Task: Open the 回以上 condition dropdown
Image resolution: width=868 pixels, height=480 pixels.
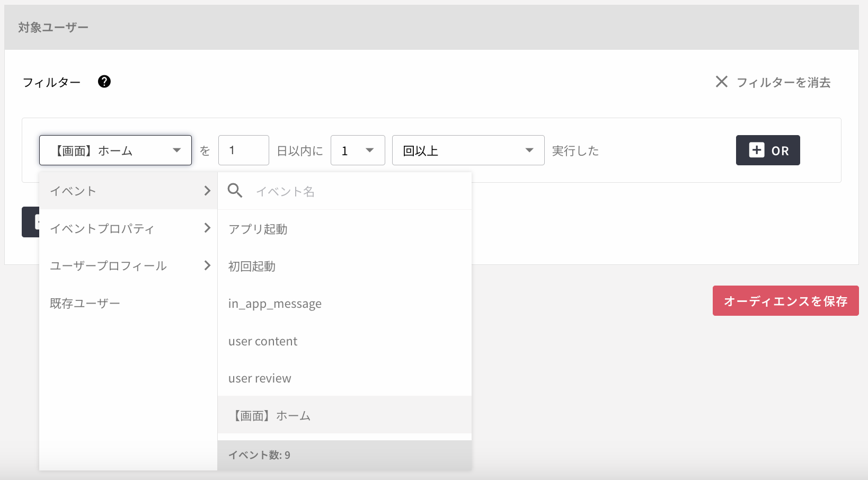Action: pos(468,150)
